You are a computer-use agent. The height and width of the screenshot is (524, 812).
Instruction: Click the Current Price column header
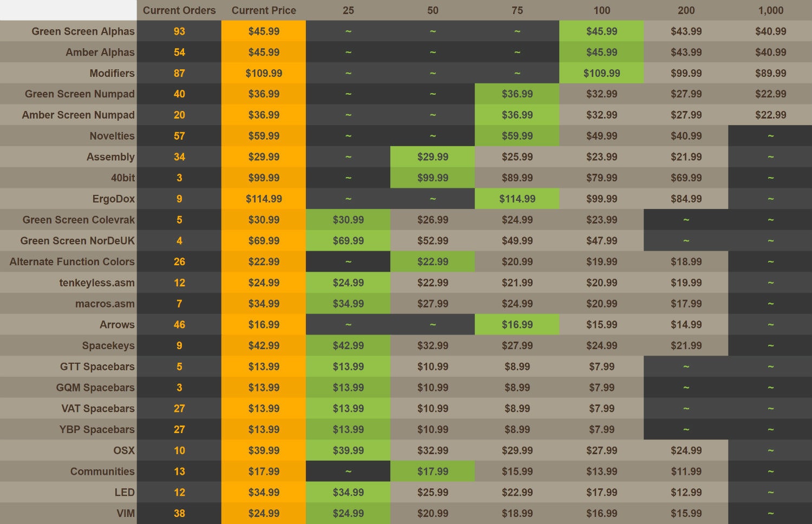coord(264,10)
